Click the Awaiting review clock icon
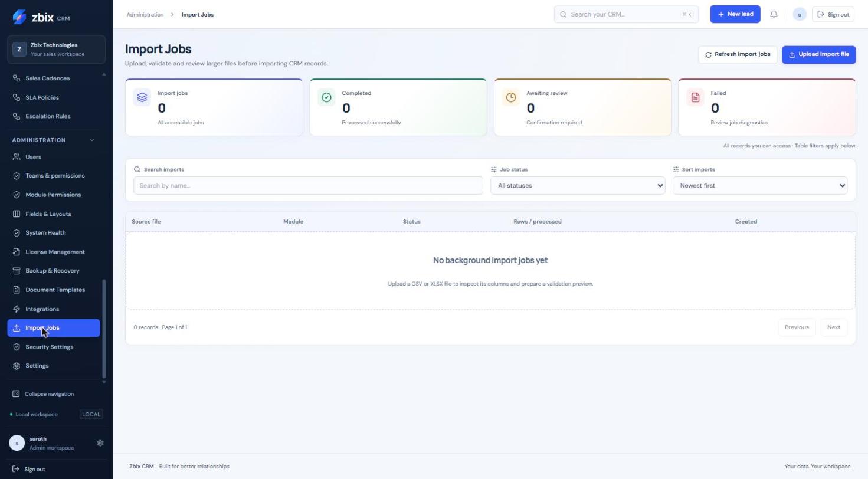Screen dimensions: 868x479 coord(511,97)
